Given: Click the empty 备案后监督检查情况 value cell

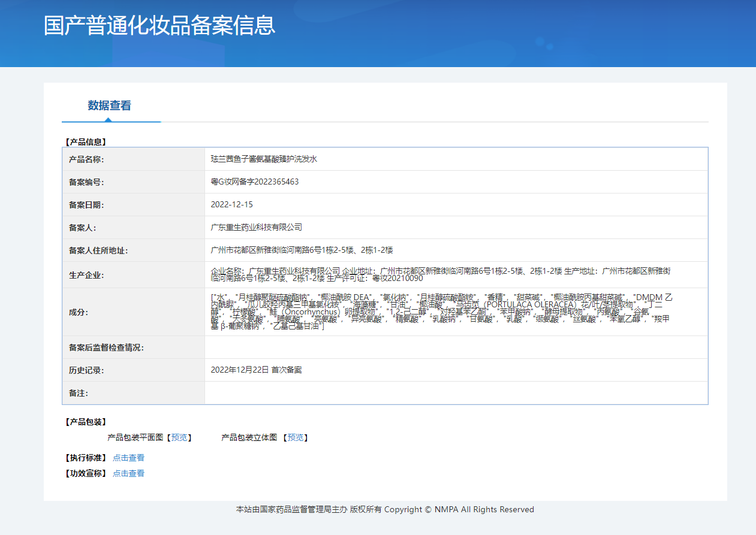Looking at the screenshot, I should (x=456, y=347).
